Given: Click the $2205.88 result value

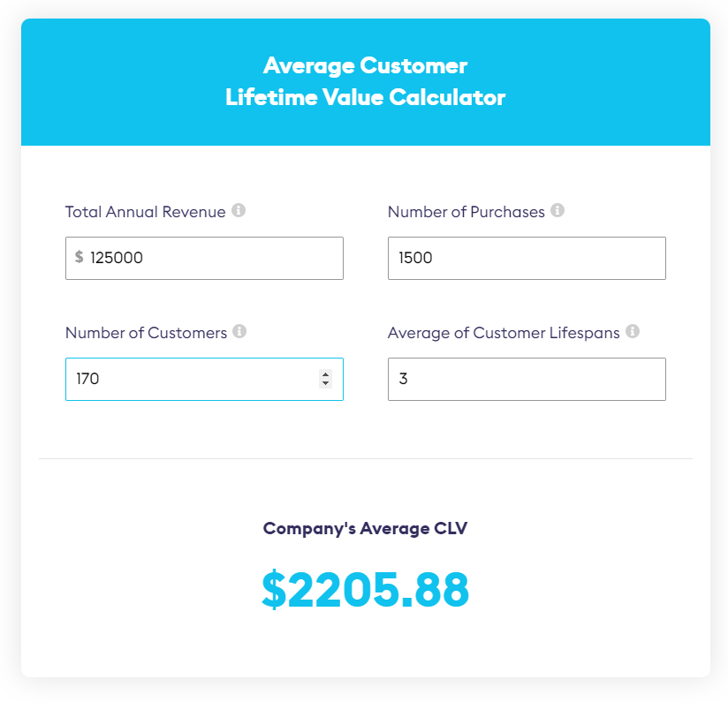Looking at the screenshot, I should [x=365, y=588].
